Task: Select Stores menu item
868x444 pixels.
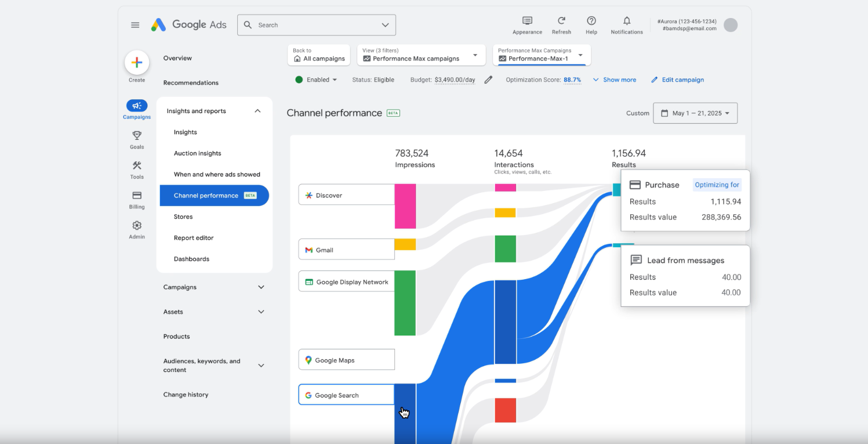Action: click(x=183, y=216)
